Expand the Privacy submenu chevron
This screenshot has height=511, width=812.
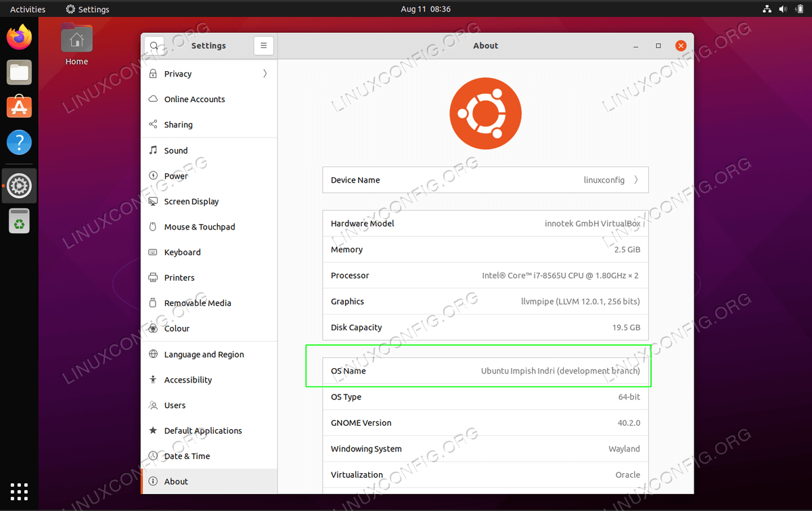[265, 74]
